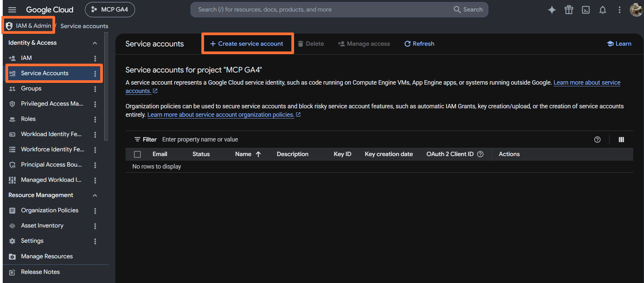
Task: Click the Release Notes icon
Action: pos(12,272)
